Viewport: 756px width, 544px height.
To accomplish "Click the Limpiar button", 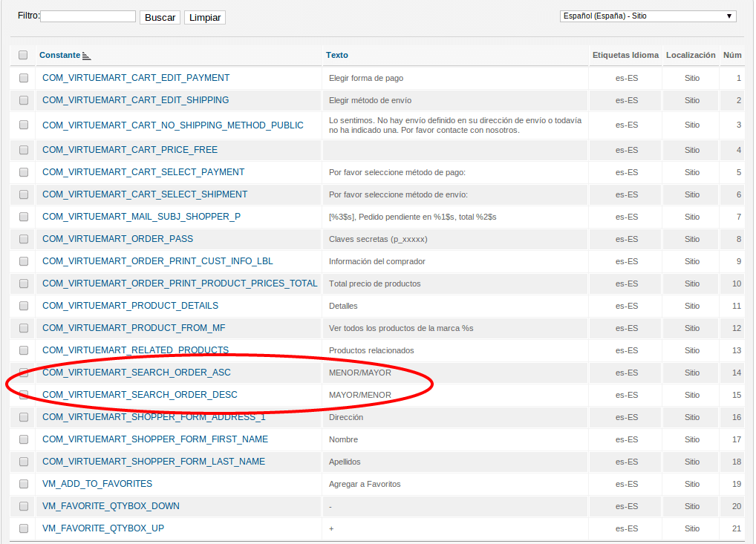I will pos(205,17).
